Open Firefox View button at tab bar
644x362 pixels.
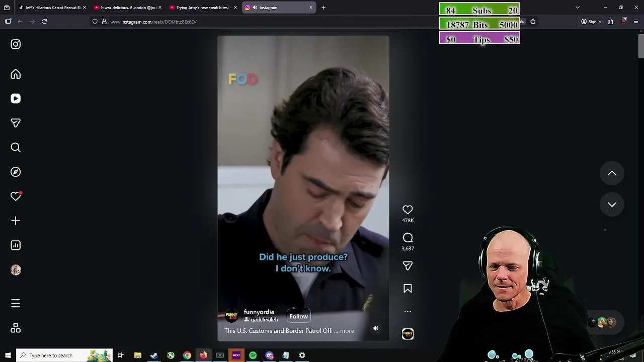coord(7,8)
